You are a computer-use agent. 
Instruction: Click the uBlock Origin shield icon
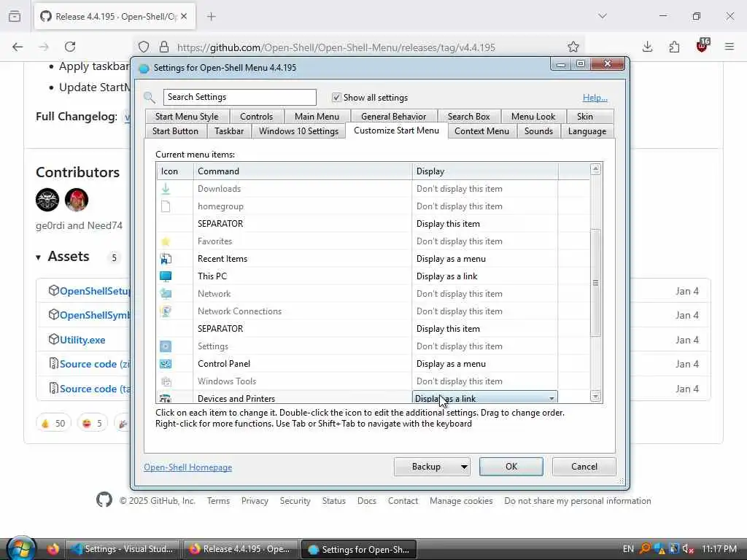(703, 45)
